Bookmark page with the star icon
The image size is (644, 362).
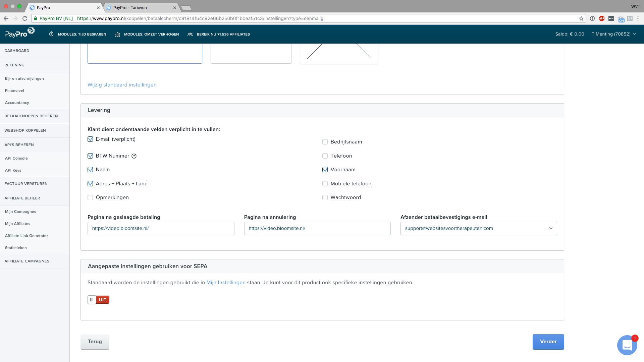coord(581,18)
